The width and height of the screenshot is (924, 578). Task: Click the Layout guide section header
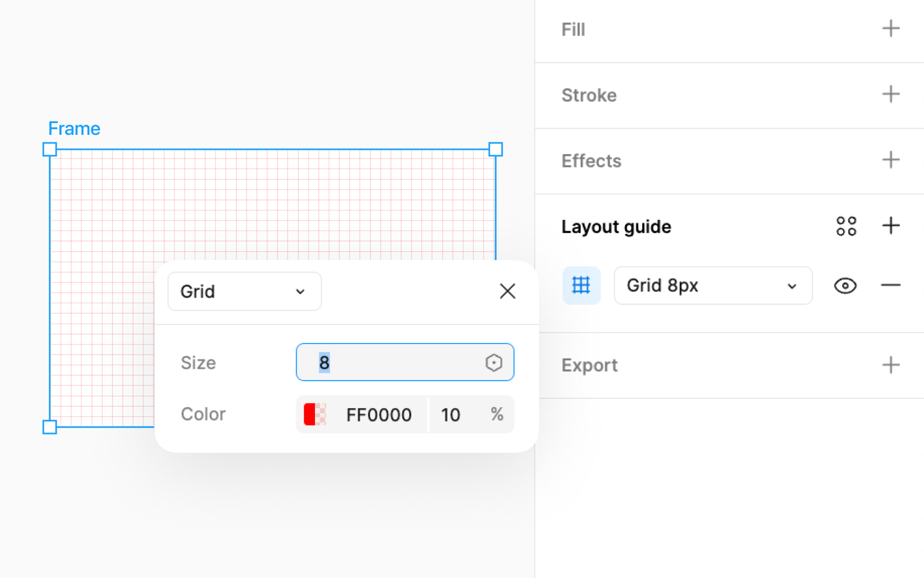616,226
